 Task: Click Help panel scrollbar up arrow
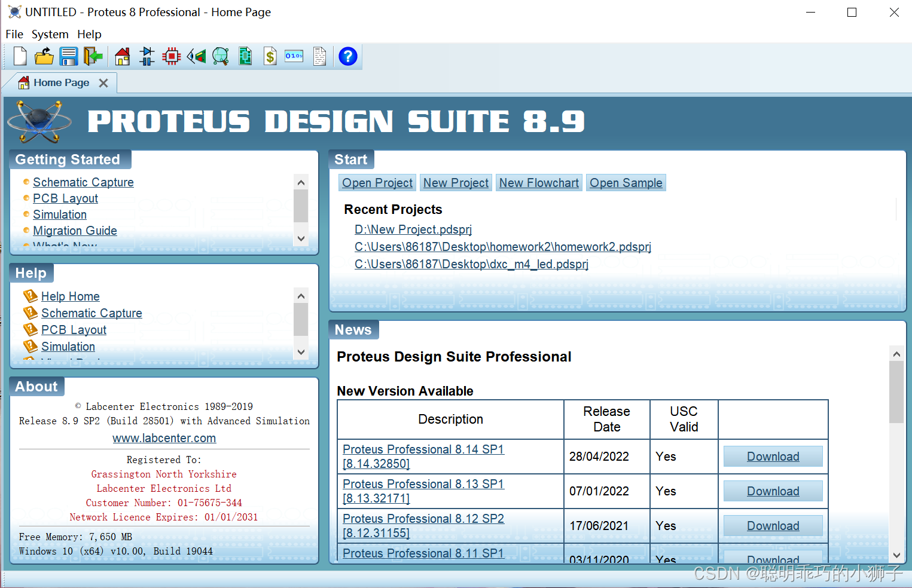[x=301, y=296]
